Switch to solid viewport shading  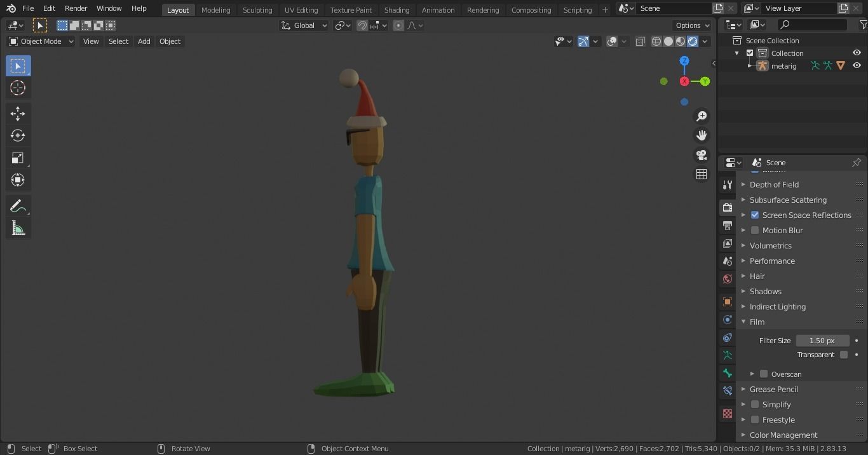668,41
